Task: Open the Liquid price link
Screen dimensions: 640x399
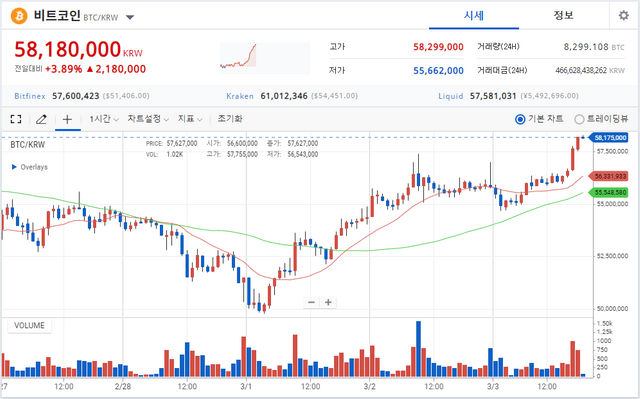Action: [451, 96]
